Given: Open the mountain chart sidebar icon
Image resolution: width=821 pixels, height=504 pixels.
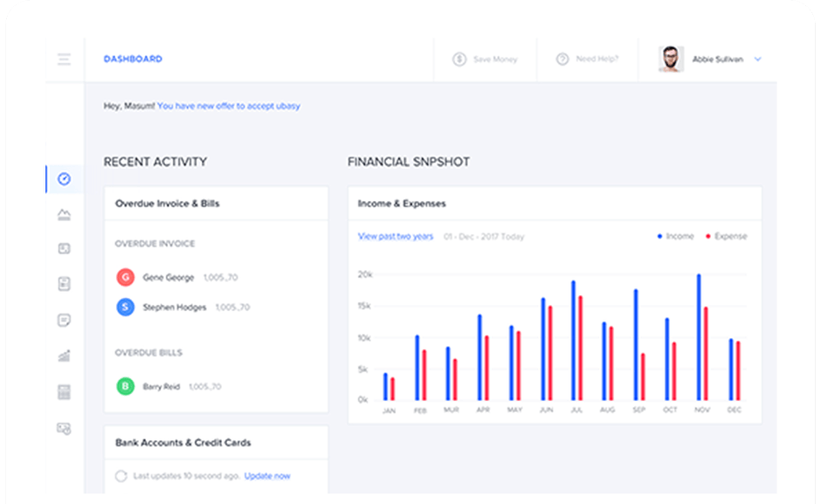Looking at the screenshot, I should [x=64, y=214].
